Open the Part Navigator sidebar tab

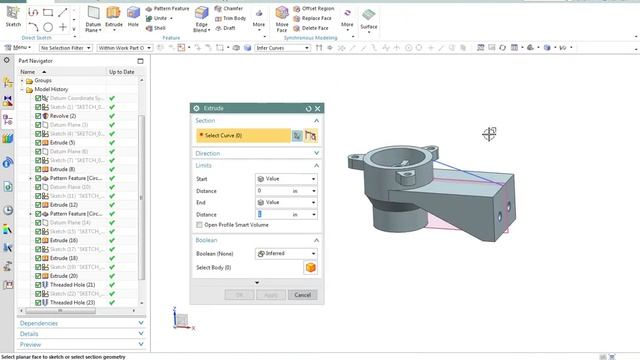(x=7, y=120)
